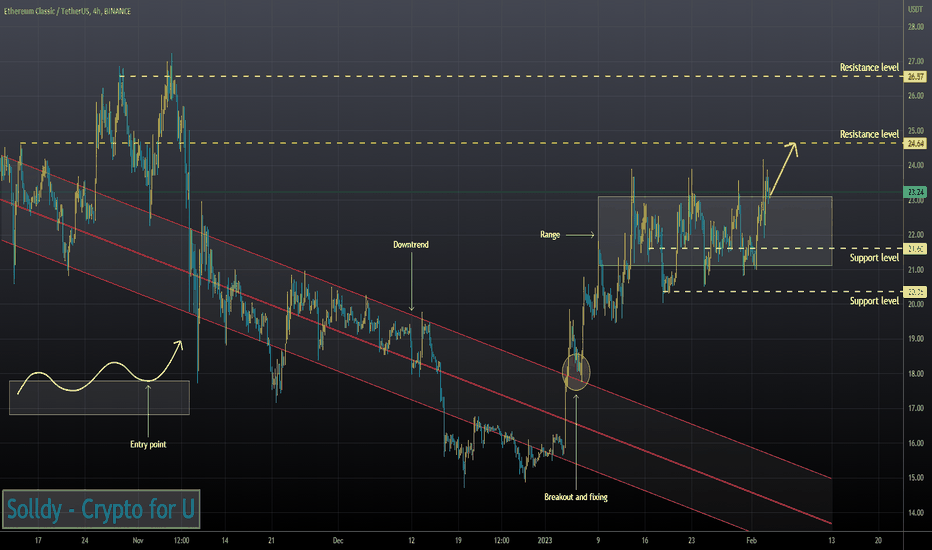This screenshot has width=932, height=550.
Task: Click 28.00 on the price axis
Action: (915, 27)
